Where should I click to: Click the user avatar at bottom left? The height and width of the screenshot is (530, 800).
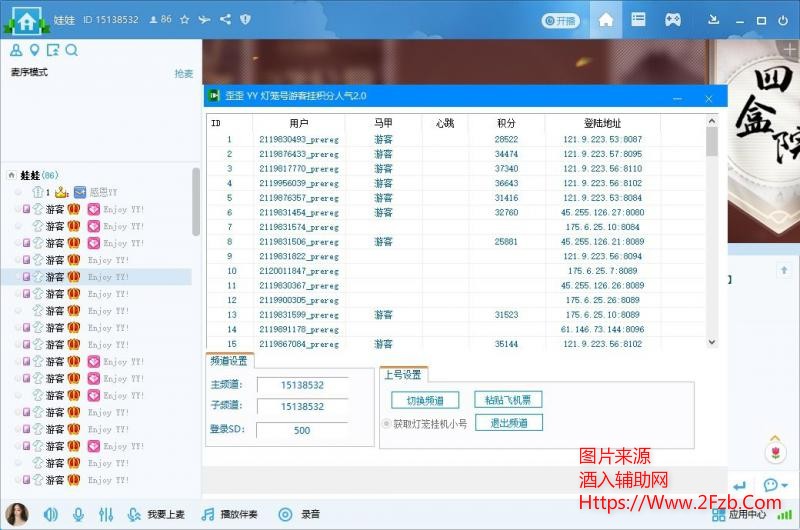pyautogui.click(x=16, y=514)
